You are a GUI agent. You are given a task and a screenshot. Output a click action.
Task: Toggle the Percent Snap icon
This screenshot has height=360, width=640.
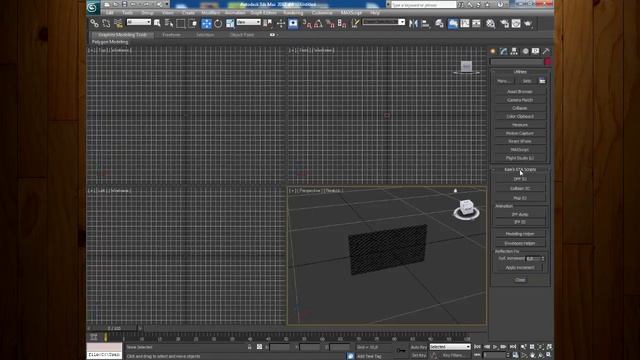pyautogui.click(x=330, y=23)
